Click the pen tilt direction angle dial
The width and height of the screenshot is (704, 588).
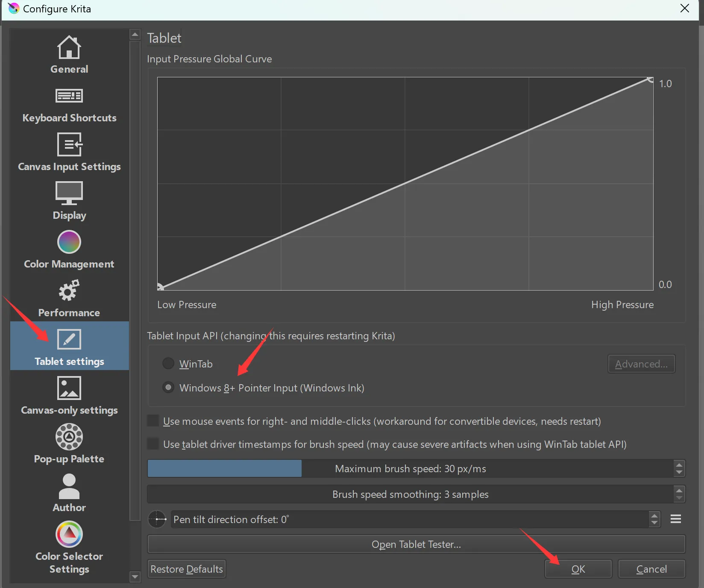(157, 519)
